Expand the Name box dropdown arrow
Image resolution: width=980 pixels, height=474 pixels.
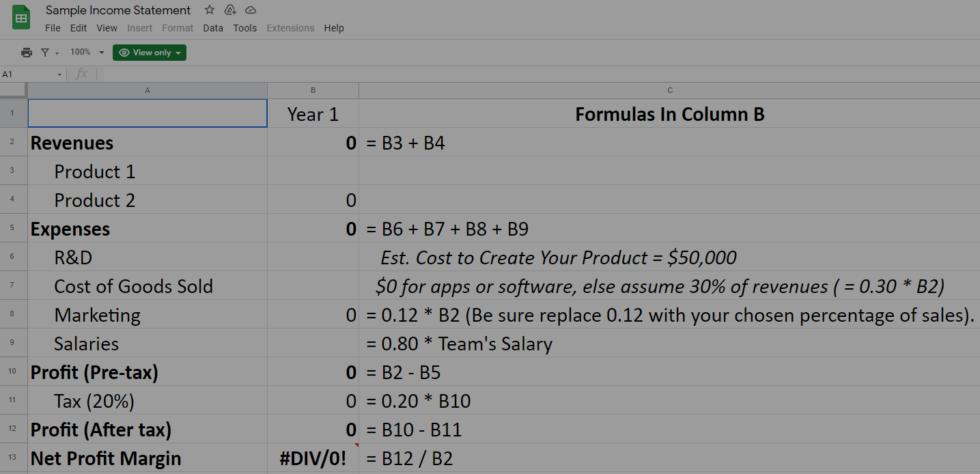[x=59, y=74]
